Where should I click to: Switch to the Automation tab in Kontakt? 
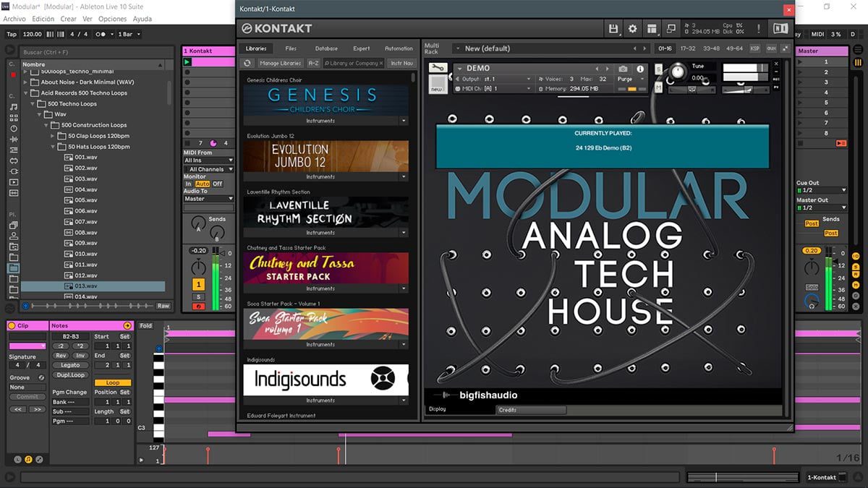click(399, 48)
